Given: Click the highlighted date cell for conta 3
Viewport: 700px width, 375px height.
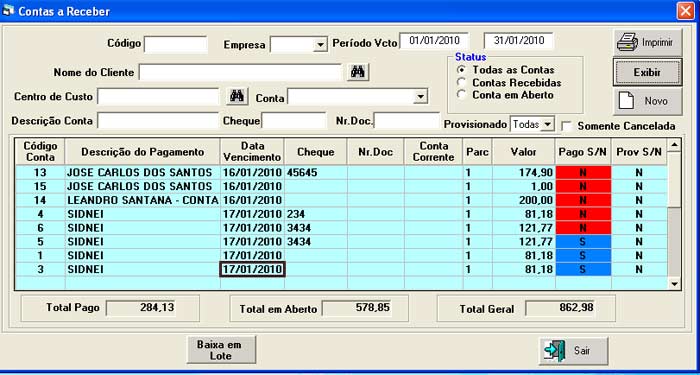Looking at the screenshot, I should pyautogui.click(x=252, y=270).
